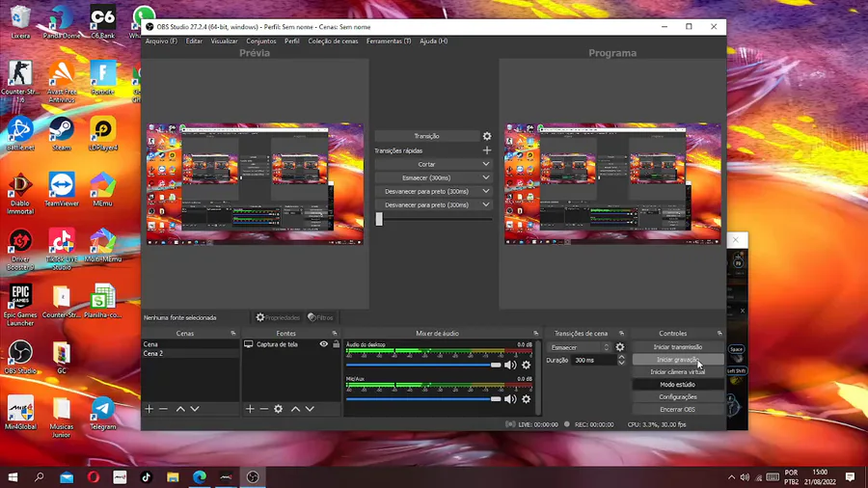The width and height of the screenshot is (868, 488).
Task: Click the transition T-bar slider handle
Action: (x=379, y=219)
